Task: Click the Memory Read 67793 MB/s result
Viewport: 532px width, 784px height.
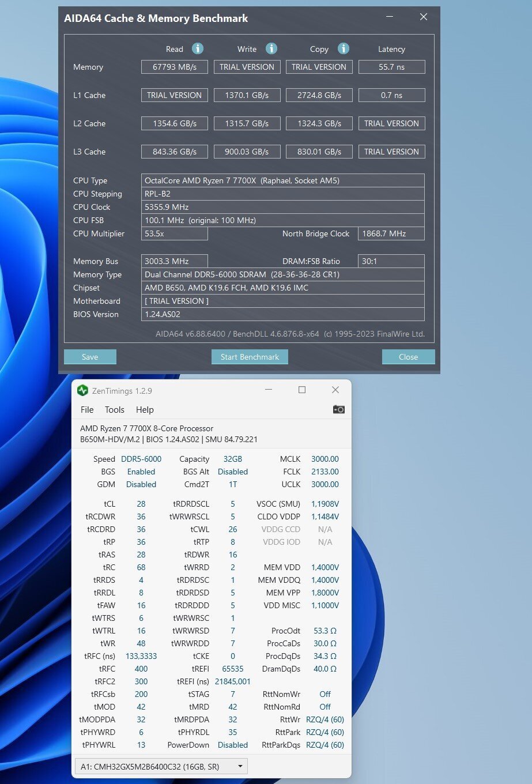Action: pyautogui.click(x=174, y=67)
